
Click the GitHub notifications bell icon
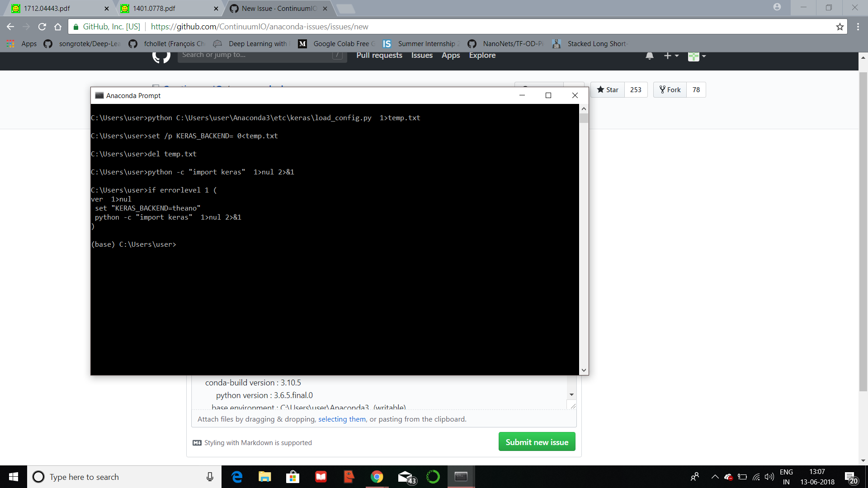click(649, 56)
